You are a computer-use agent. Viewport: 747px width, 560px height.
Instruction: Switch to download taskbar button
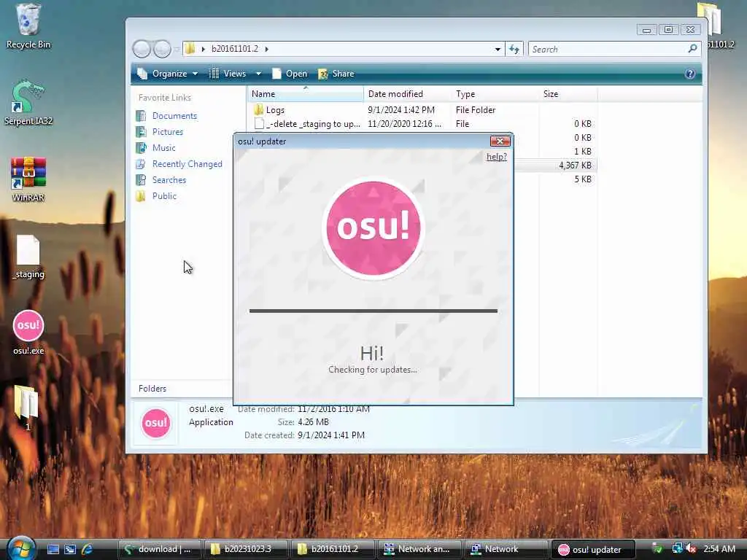[159, 549]
